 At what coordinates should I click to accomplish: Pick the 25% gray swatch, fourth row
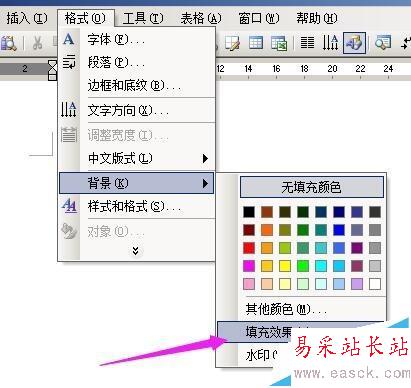pyautogui.click(x=375, y=266)
